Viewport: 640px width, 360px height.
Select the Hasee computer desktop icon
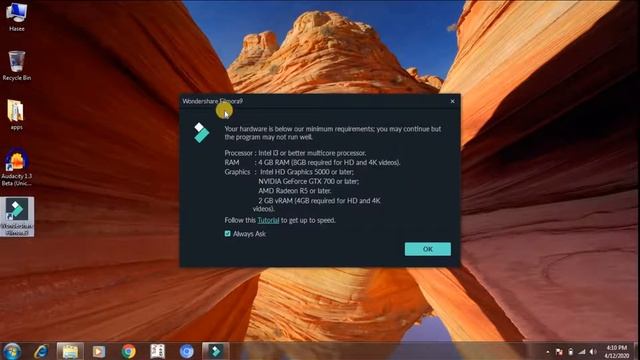pos(16,17)
